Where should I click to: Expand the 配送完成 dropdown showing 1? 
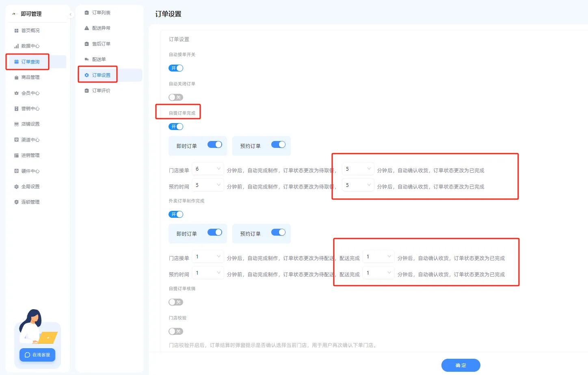tap(378, 256)
